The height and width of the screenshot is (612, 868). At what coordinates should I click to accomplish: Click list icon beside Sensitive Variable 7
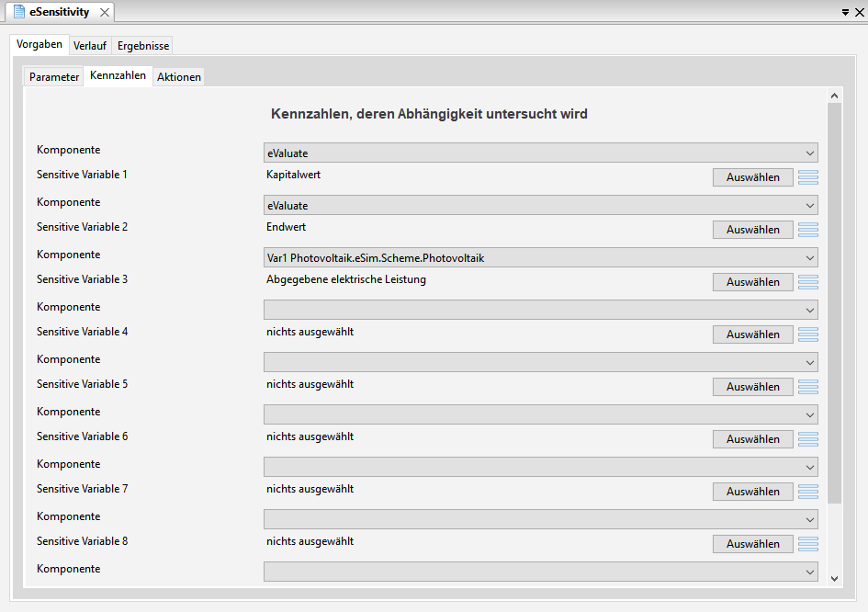click(808, 492)
